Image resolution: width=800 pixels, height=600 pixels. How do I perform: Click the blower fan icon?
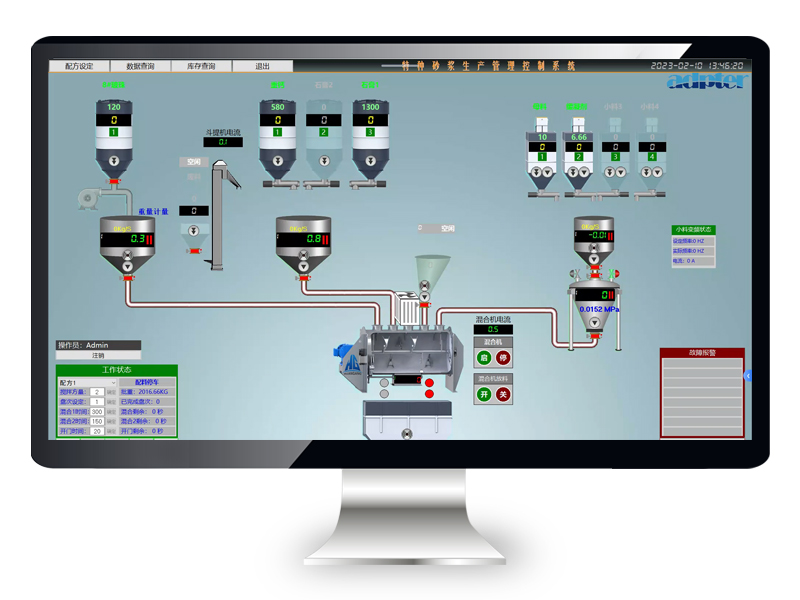(87, 200)
